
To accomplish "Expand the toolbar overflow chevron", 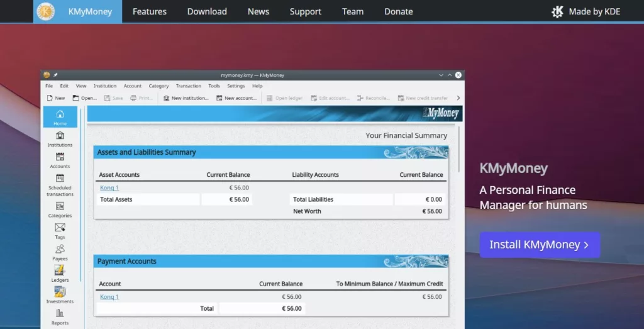I will pyautogui.click(x=458, y=98).
